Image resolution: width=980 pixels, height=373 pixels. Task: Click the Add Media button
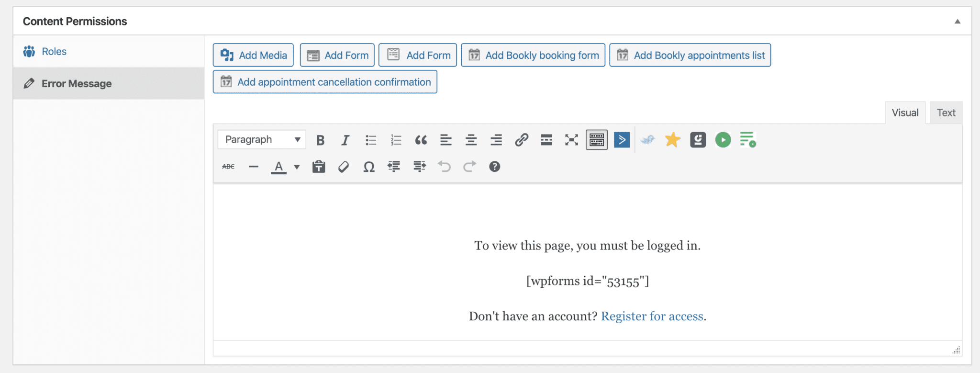point(253,55)
